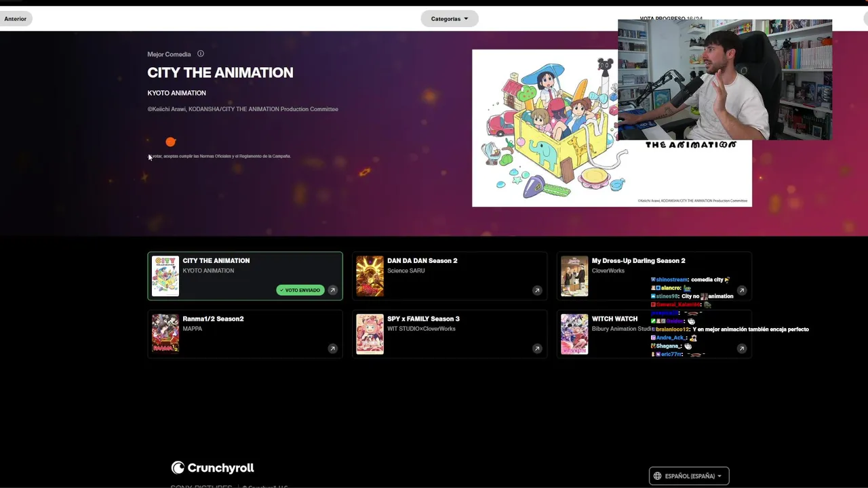
Task: Click the Crunchyroll logo in footer
Action: coord(212,468)
